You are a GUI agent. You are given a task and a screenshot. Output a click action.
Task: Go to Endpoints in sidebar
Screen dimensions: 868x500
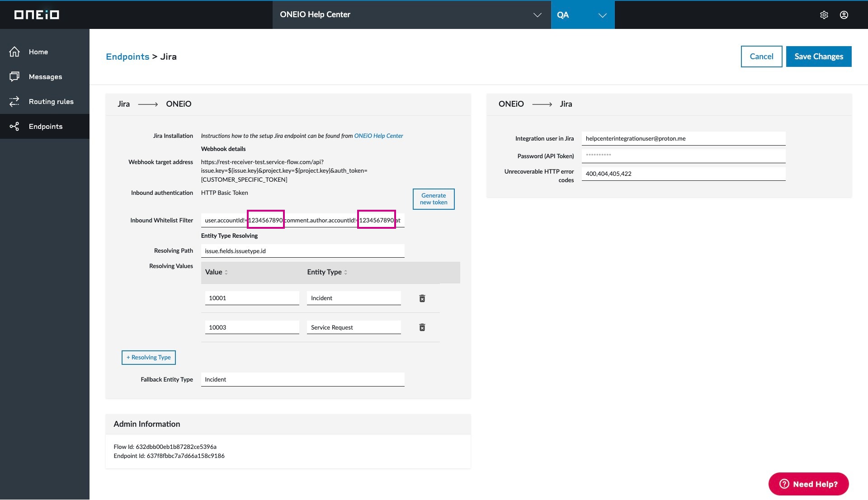[45, 127]
